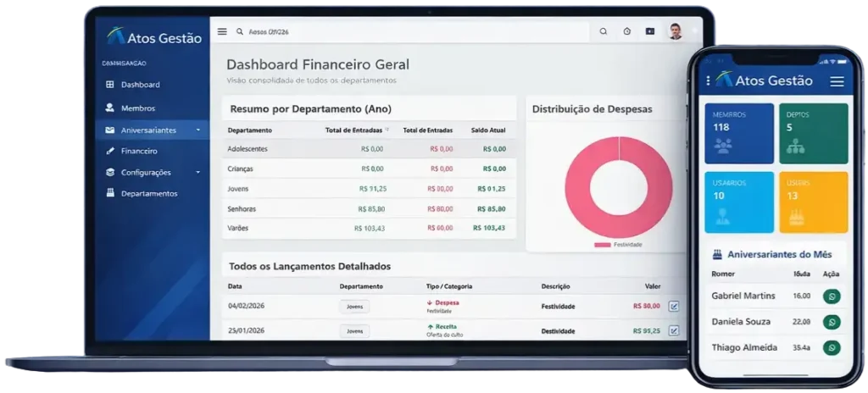Open Membros in the sidebar

click(137, 108)
